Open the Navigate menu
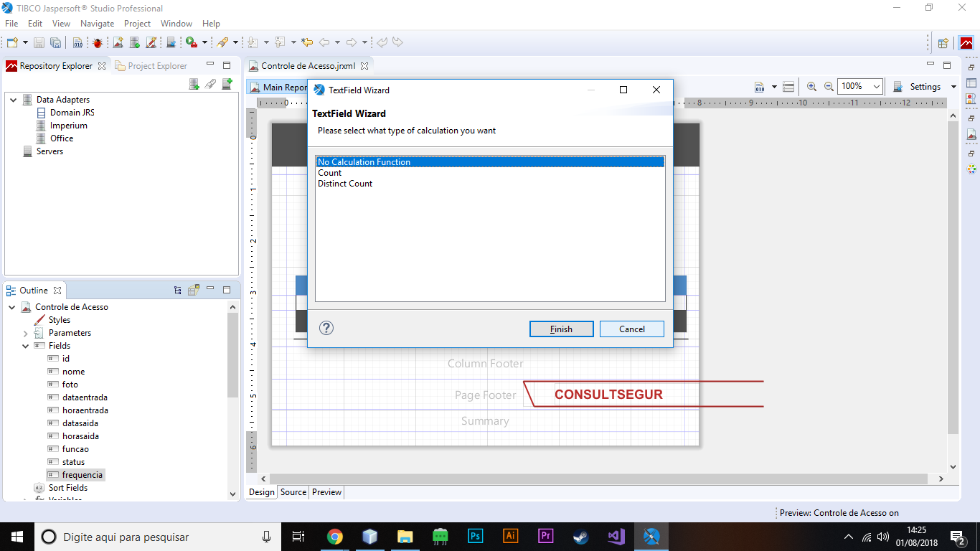 [97, 24]
